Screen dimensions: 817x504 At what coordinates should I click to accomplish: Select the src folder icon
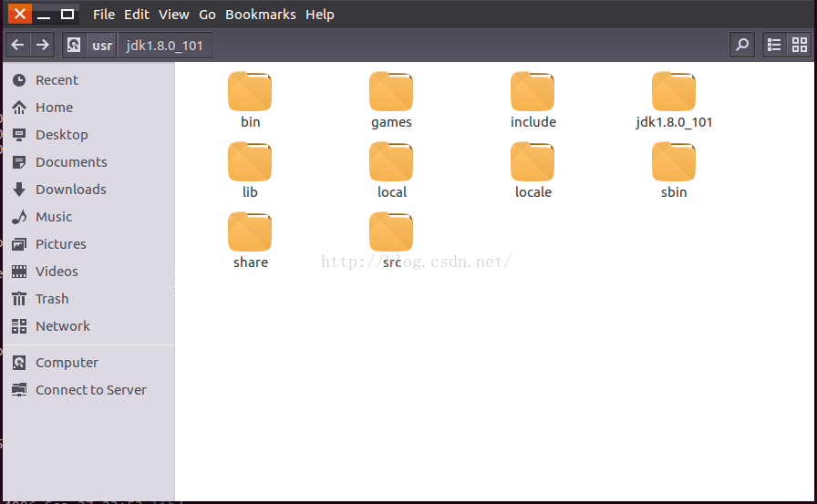[391, 232]
